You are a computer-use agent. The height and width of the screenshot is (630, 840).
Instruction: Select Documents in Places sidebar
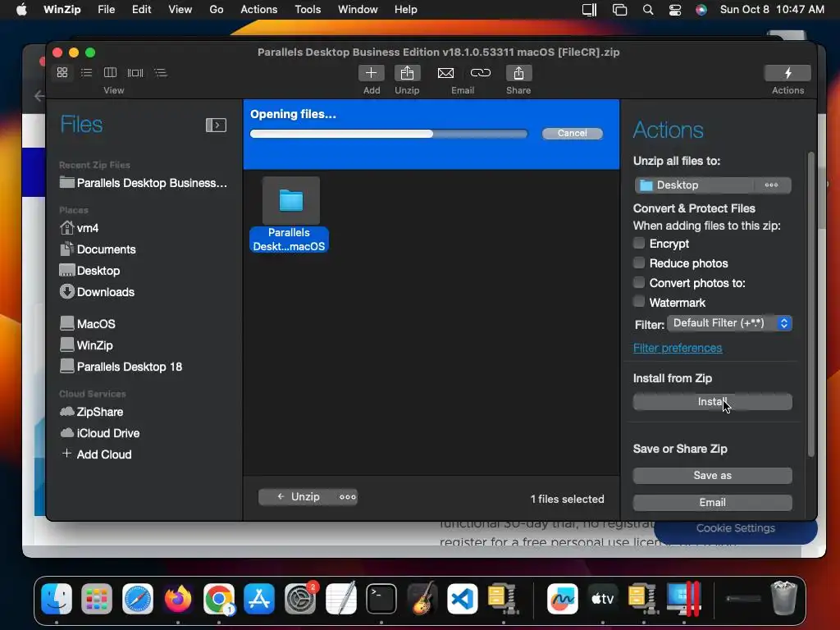(x=98, y=249)
